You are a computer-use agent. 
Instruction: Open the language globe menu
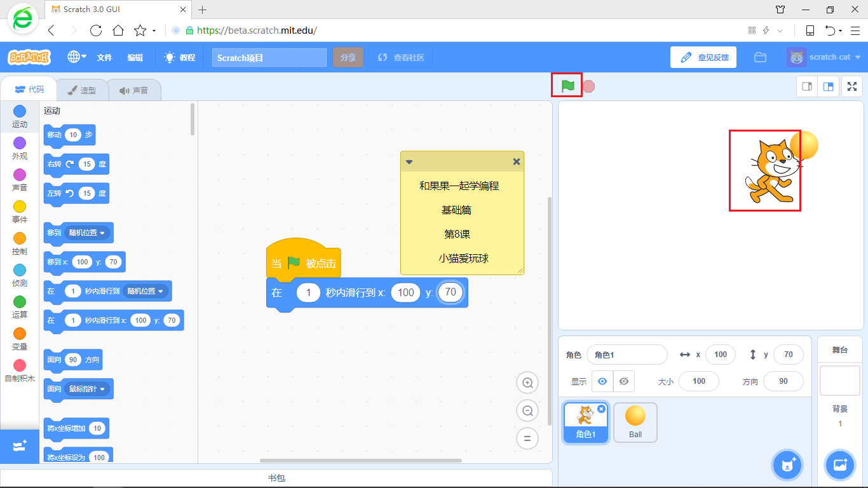click(x=77, y=57)
